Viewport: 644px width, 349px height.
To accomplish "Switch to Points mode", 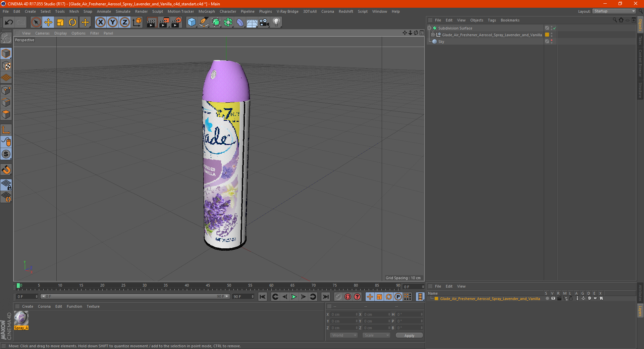I will point(6,90).
